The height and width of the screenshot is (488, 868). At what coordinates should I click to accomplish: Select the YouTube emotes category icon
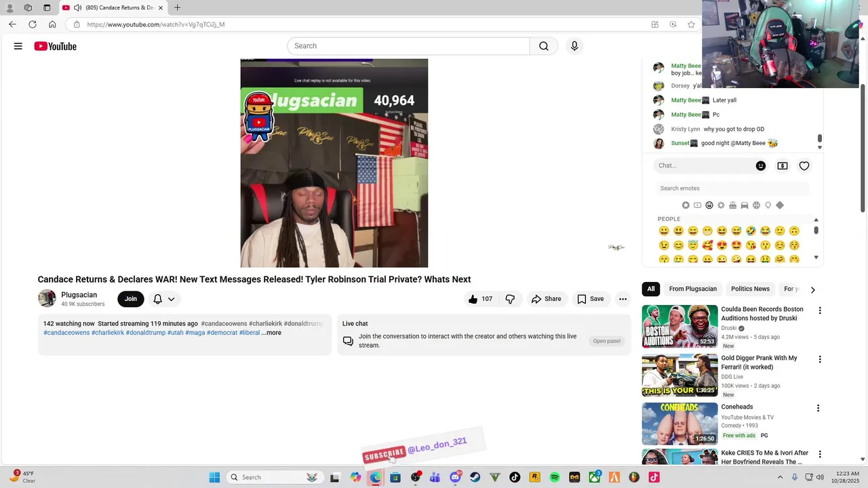(697, 205)
